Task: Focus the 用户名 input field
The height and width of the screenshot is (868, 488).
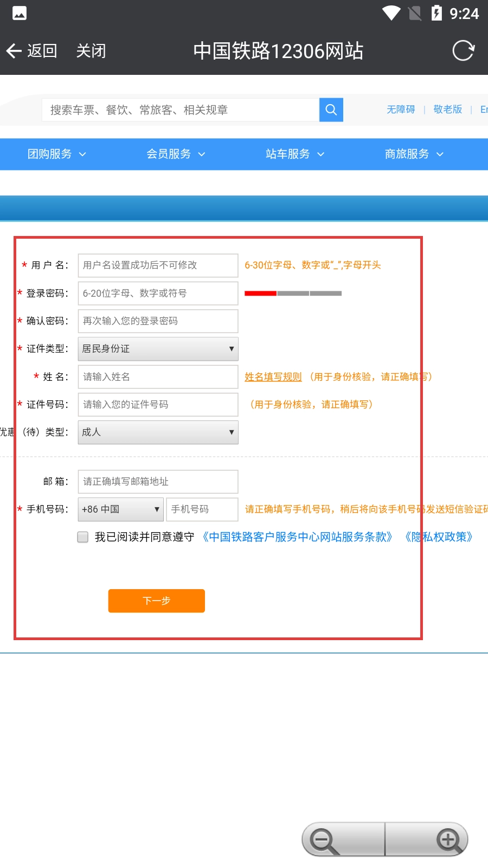Action: (158, 265)
